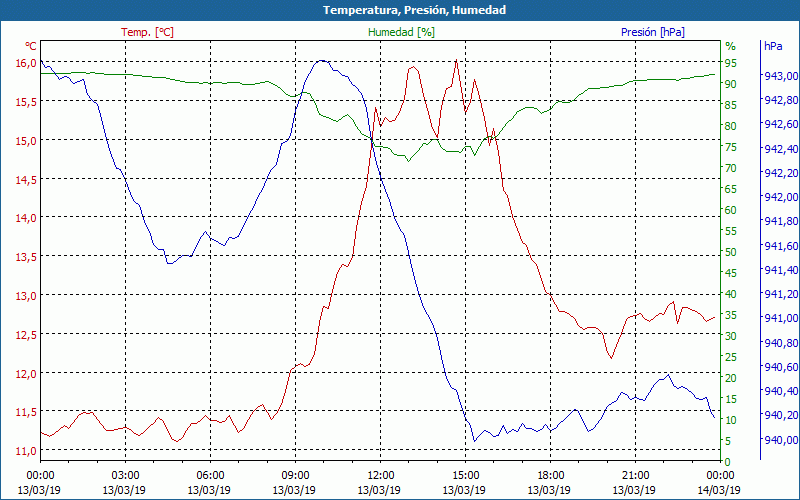Click the 55 humidity axis value
Screen dimensions: 800x500
pyautogui.click(x=731, y=231)
